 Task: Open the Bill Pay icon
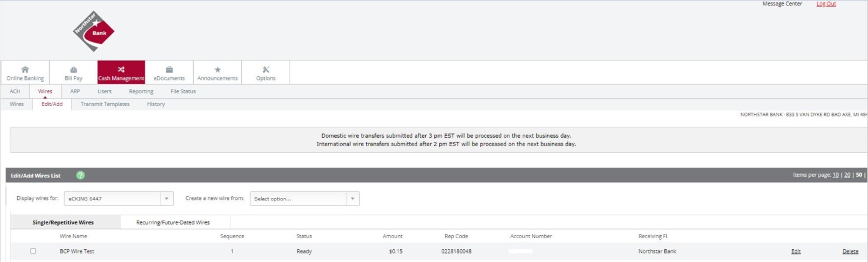[x=73, y=69]
